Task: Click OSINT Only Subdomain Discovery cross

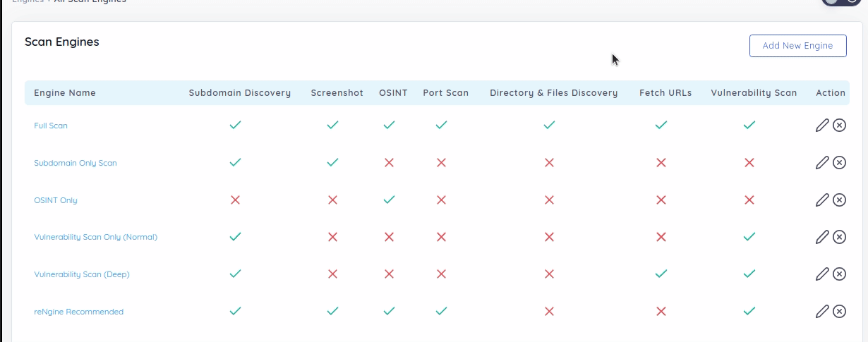Action: coord(236,200)
